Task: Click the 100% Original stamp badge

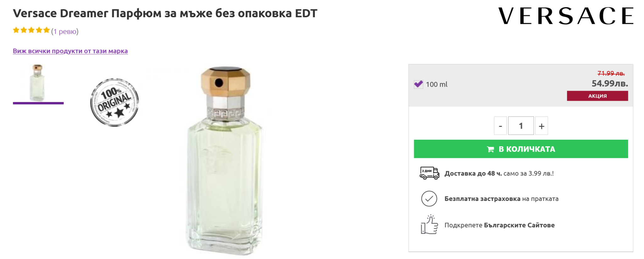Action: pos(114,102)
